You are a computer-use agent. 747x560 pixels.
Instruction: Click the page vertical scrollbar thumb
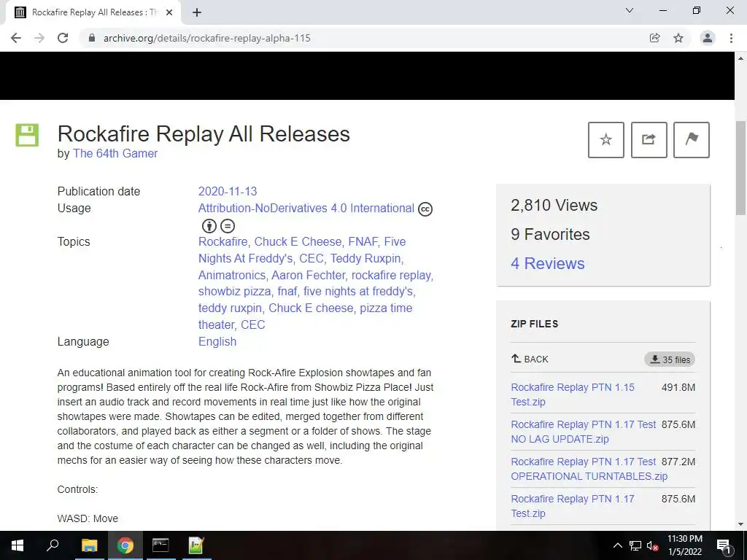741,168
